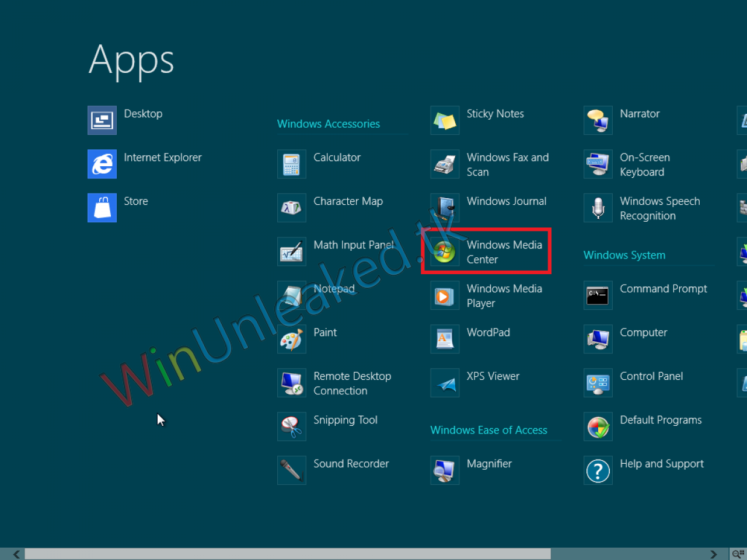Launch Character Map icon
747x560 pixels.
tap(292, 208)
